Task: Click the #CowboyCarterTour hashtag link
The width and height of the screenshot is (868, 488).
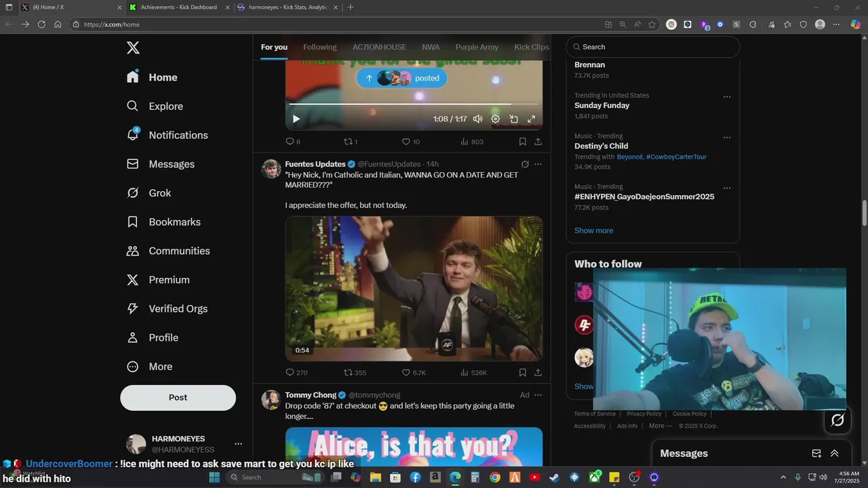Action: [676, 157]
